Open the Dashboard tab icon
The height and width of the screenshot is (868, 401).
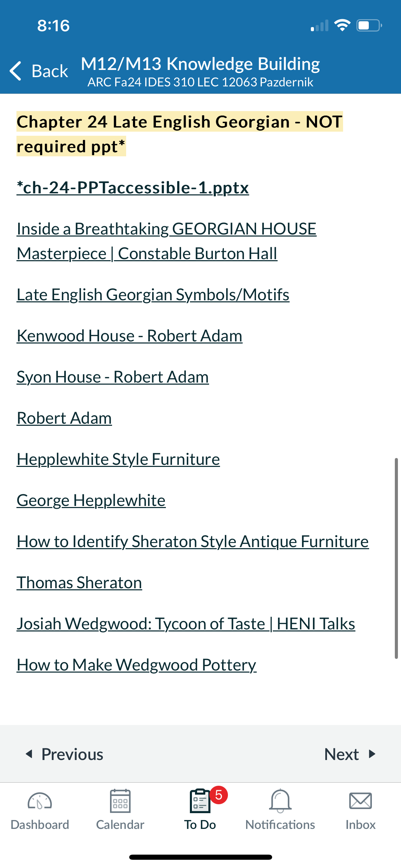tap(40, 801)
